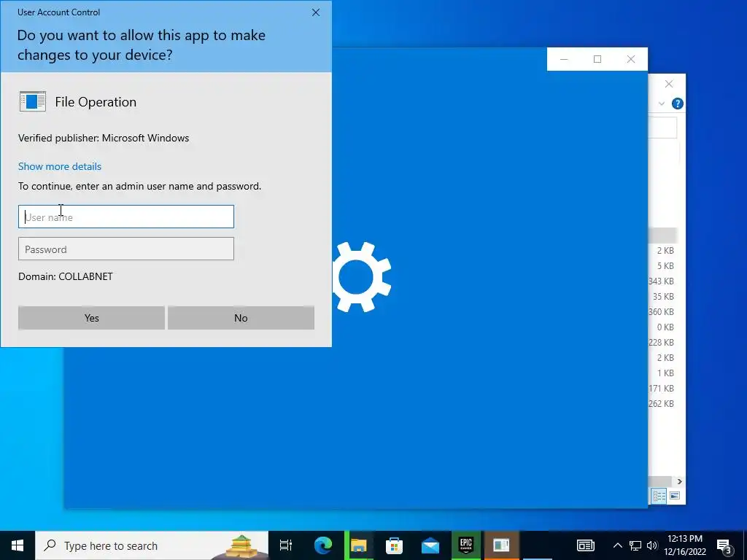Image resolution: width=747 pixels, height=560 pixels.
Task: Switch to details view in File Explorer
Action: coord(659,496)
